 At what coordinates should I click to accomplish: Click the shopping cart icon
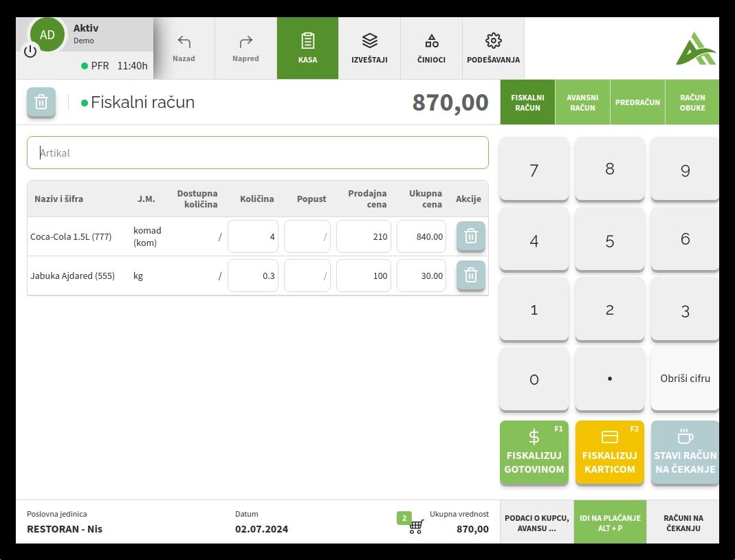416,527
